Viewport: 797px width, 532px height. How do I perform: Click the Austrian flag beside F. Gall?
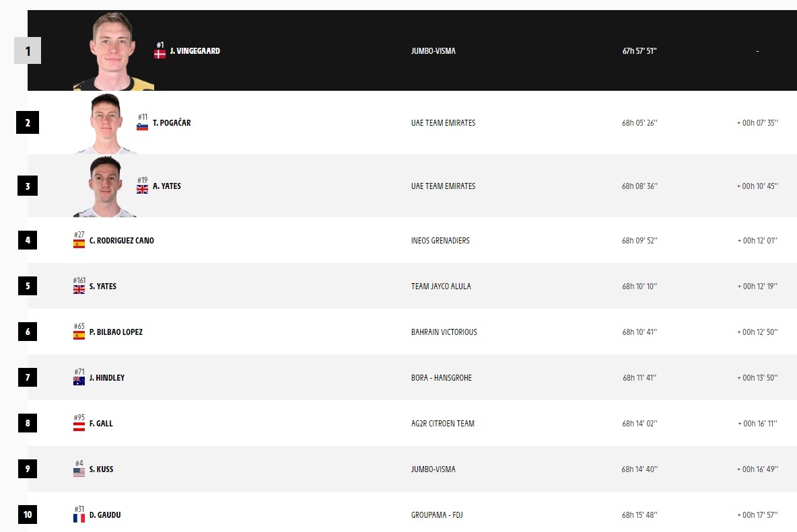pyautogui.click(x=79, y=427)
